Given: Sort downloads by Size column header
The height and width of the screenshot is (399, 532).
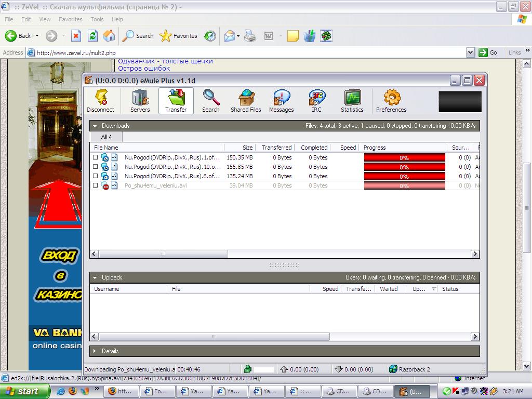Looking at the screenshot, I should coord(240,148).
